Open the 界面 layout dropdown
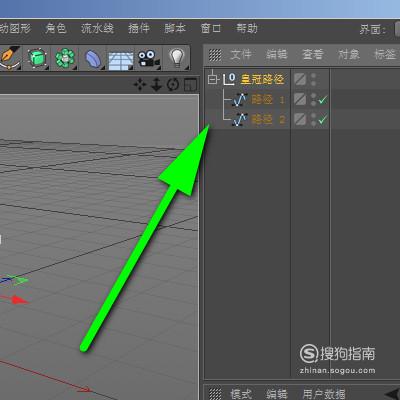The width and height of the screenshot is (400, 400). 397,29
